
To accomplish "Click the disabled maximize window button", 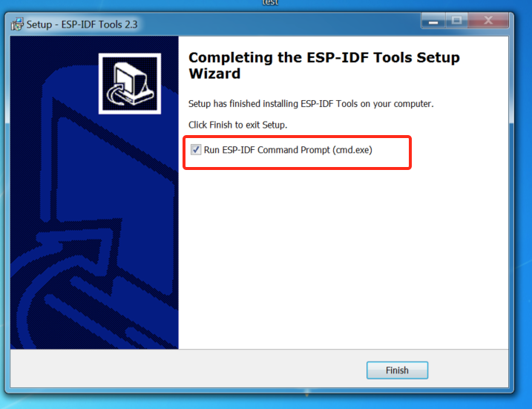I will pos(456,21).
